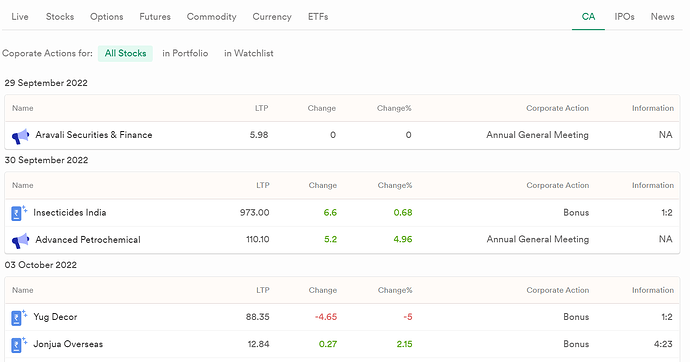Filter corporate actions in Portfolio
This screenshot has width=690, height=362.
185,53
